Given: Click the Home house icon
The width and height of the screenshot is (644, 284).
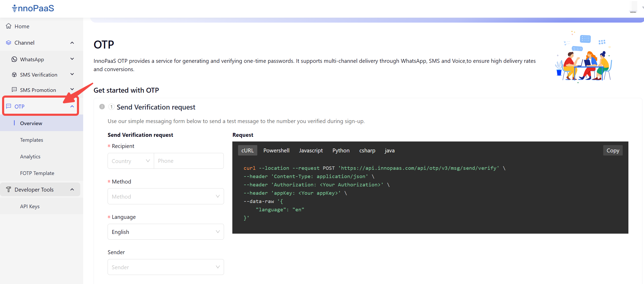Looking at the screenshot, I should [x=9, y=26].
